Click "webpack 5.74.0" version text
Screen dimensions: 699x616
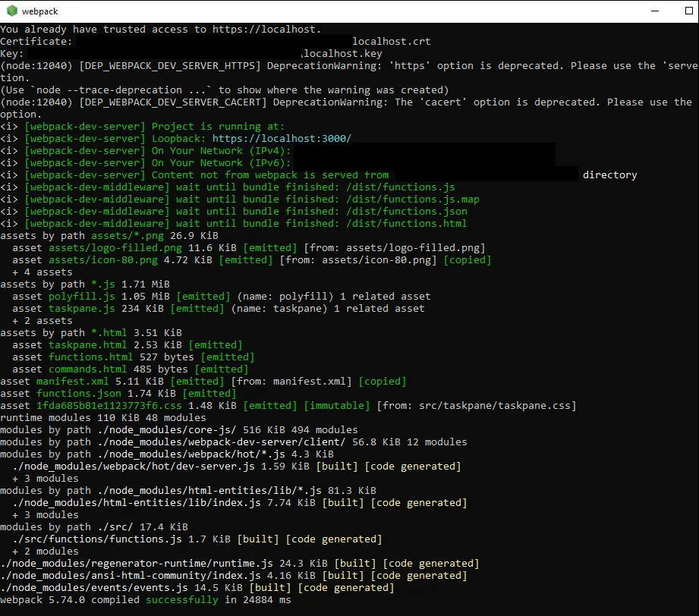tap(43, 600)
